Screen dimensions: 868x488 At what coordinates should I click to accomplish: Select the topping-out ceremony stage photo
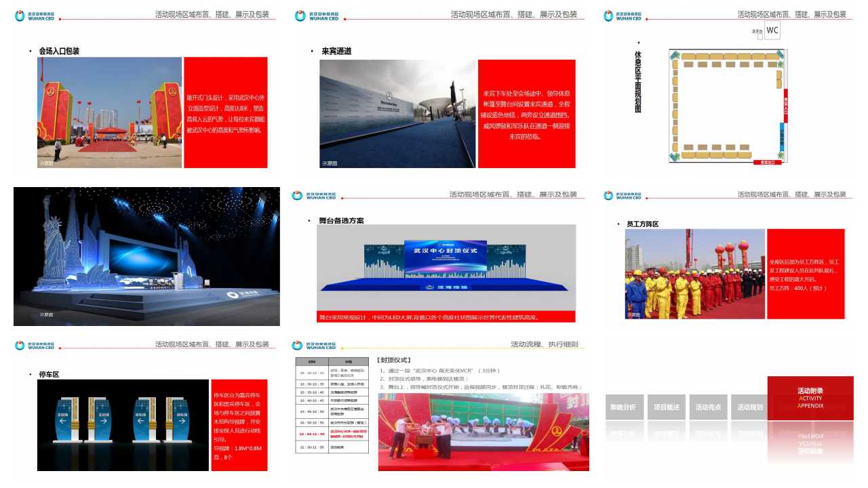[x=484, y=432]
